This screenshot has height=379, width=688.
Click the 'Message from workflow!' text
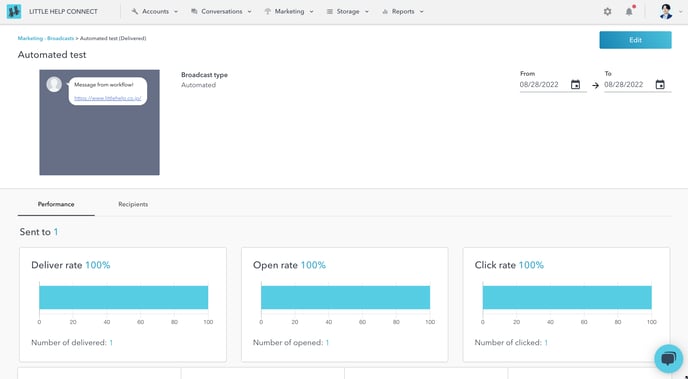[104, 85]
